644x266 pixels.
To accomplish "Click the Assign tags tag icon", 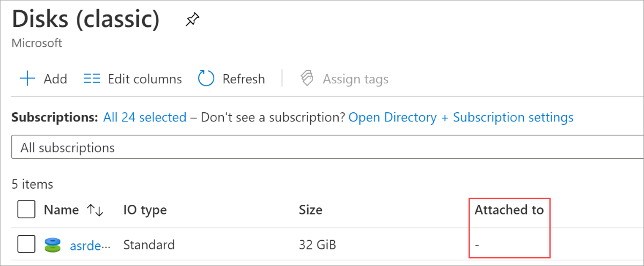I will 306,79.
